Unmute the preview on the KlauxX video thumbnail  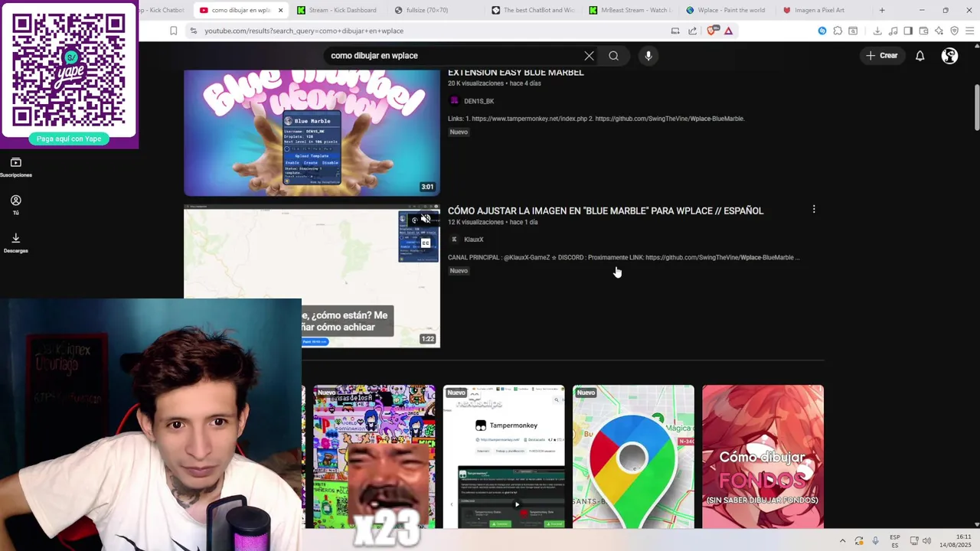(x=426, y=220)
